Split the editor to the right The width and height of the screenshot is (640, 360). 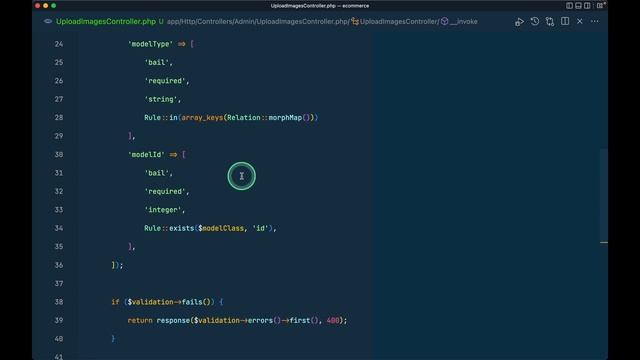point(565,21)
